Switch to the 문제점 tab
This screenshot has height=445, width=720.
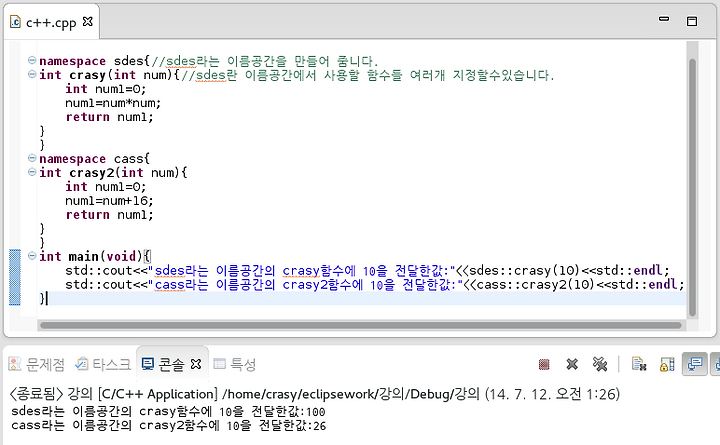point(36,365)
